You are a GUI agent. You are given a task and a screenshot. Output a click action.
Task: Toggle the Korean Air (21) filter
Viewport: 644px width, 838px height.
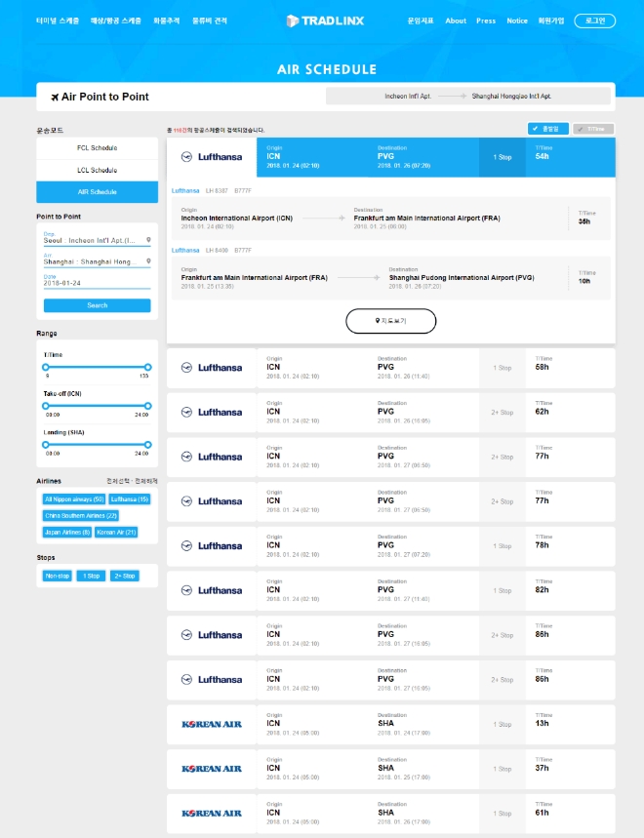tap(116, 533)
